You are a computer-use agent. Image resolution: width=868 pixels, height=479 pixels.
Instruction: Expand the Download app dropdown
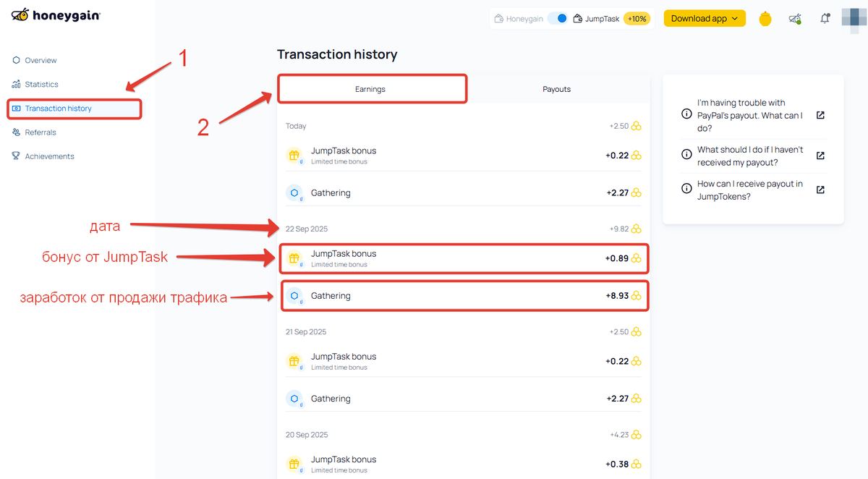click(705, 19)
